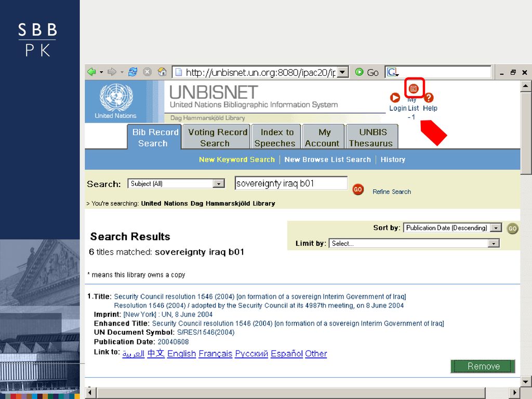Open the Español document link

tap(287, 353)
